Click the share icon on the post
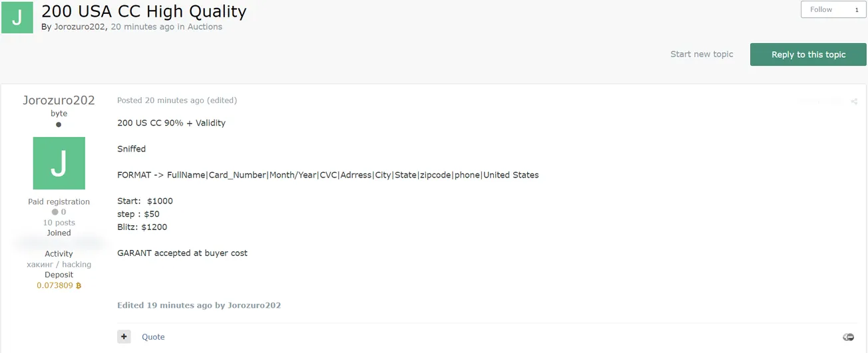 [x=854, y=102]
